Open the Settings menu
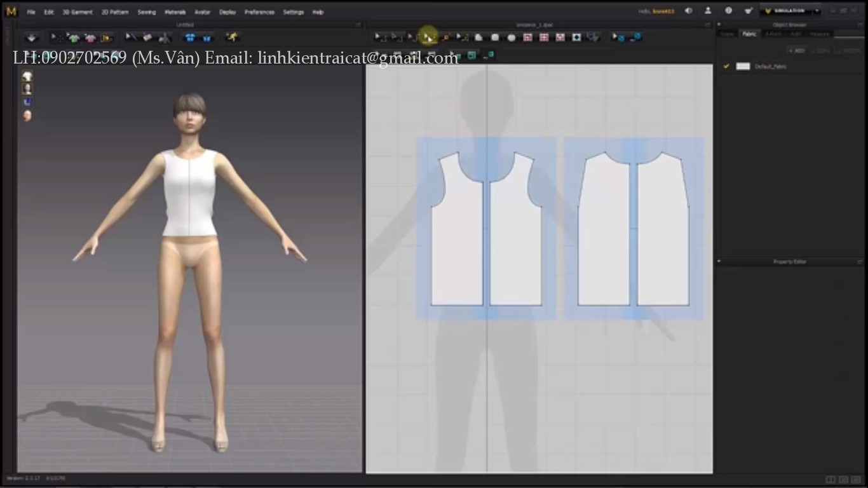The image size is (868, 488). (294, 12)
